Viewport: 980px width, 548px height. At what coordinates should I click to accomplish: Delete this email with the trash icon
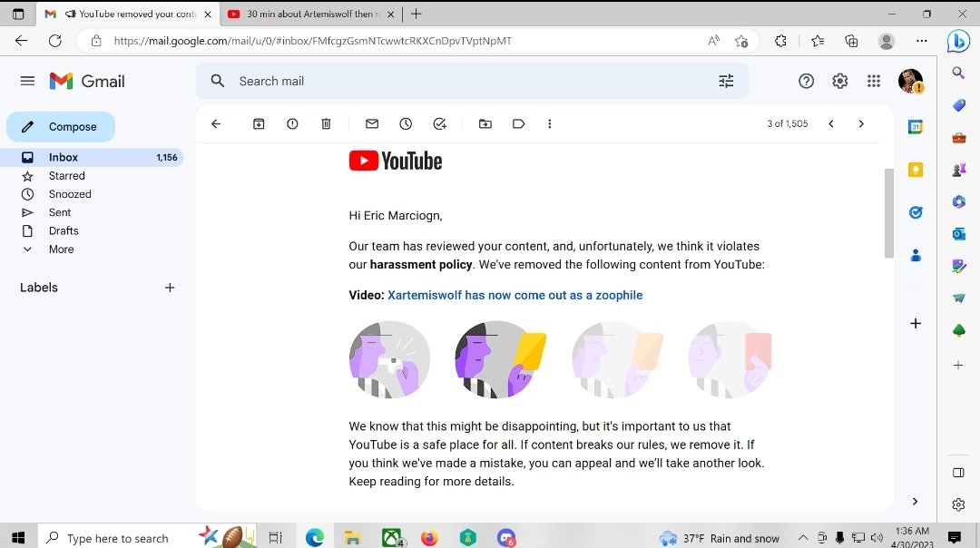[x=326, y=123]
